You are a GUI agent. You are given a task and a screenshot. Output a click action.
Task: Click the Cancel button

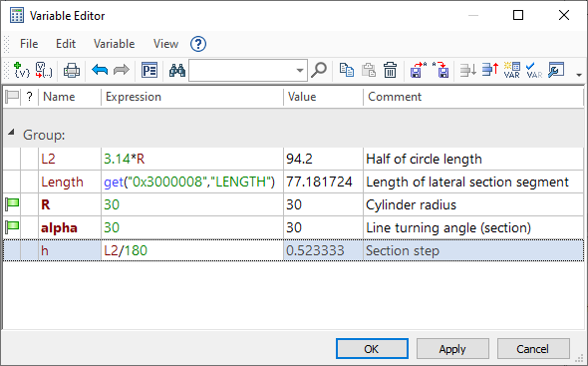click(533, 349)
